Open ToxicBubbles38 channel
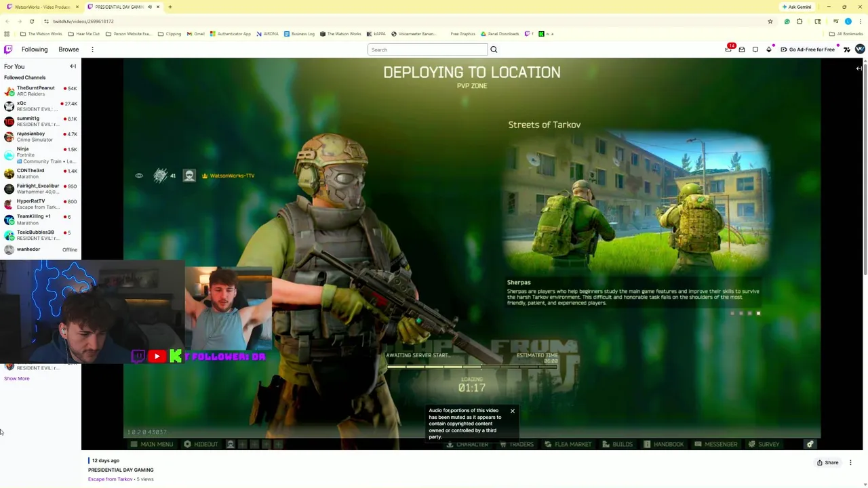This screenshot has width=868, height=488. tap(41, 235)
